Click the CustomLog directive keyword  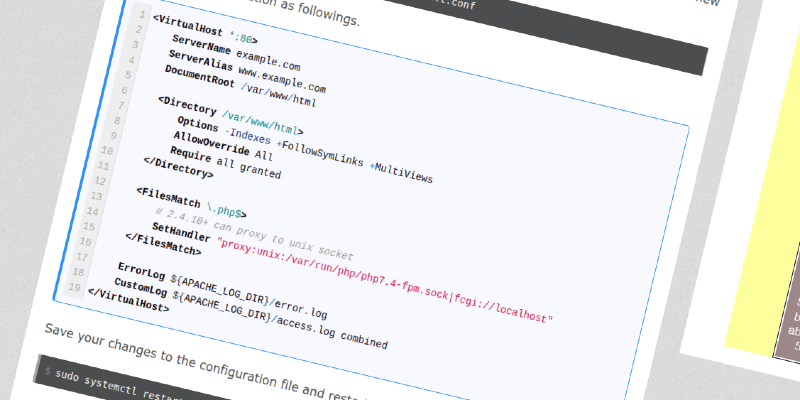(x=141, y=288)
